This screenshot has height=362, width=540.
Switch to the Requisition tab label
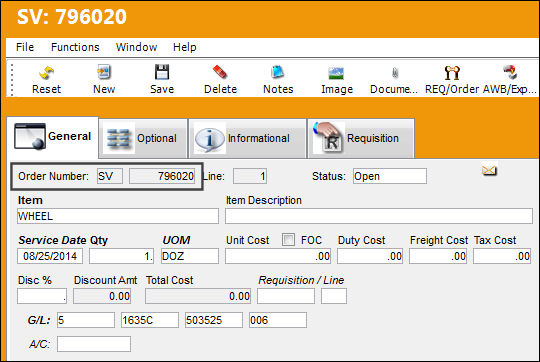click(373, 138)
